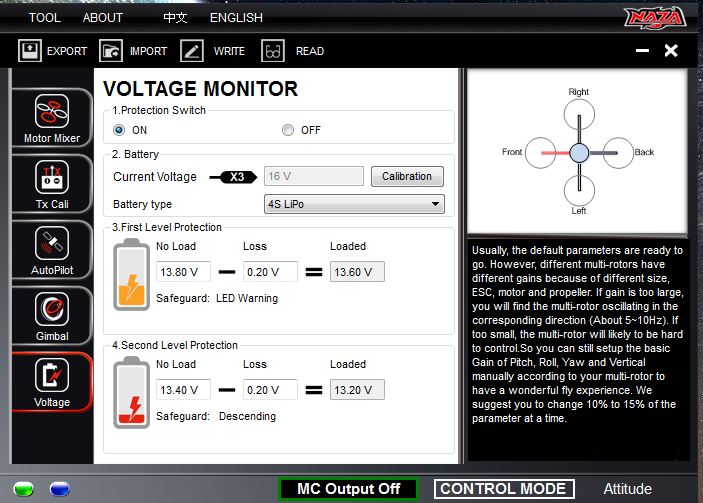Image resolution: width=703 pixels, height=503 pixels.
Task: Select the AutoPilot satellite icon
Action: point(51,244)
